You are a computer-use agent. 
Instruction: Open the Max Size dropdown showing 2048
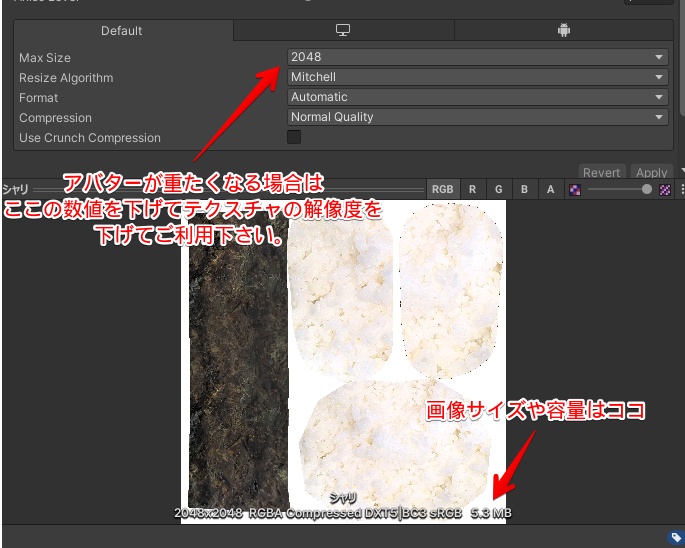tap(477, 57)
